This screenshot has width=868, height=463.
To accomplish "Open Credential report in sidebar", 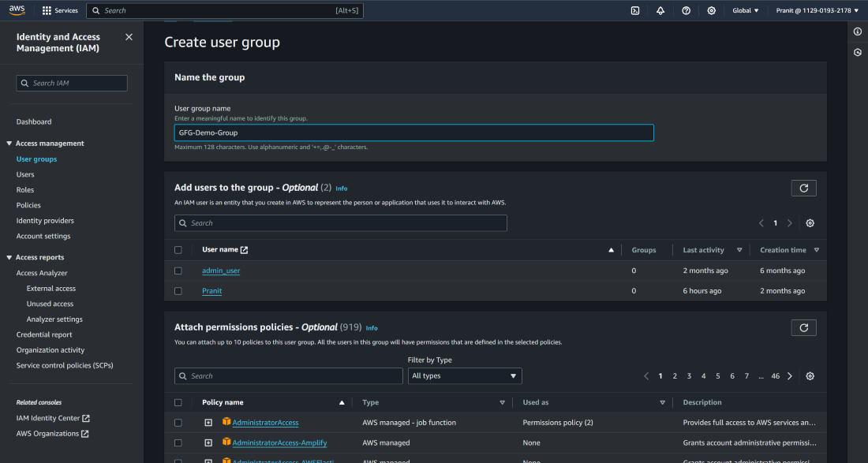I will tap(44, 334).
